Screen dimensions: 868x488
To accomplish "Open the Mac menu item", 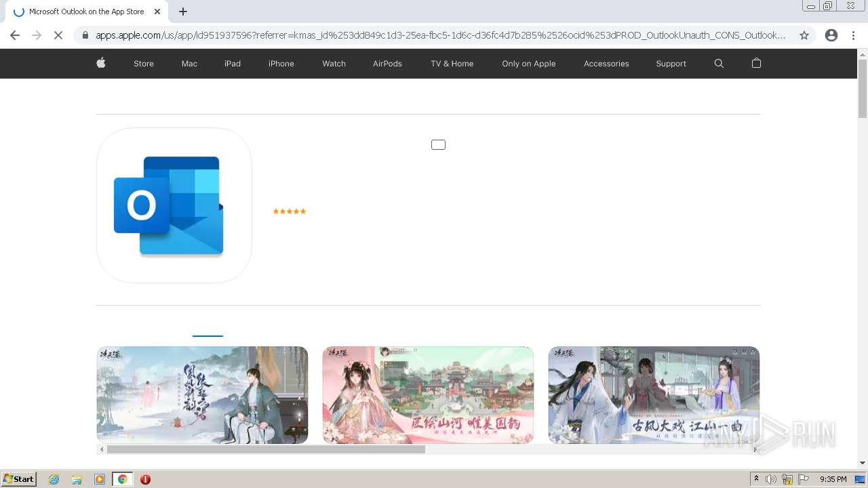I will (189, 64).
